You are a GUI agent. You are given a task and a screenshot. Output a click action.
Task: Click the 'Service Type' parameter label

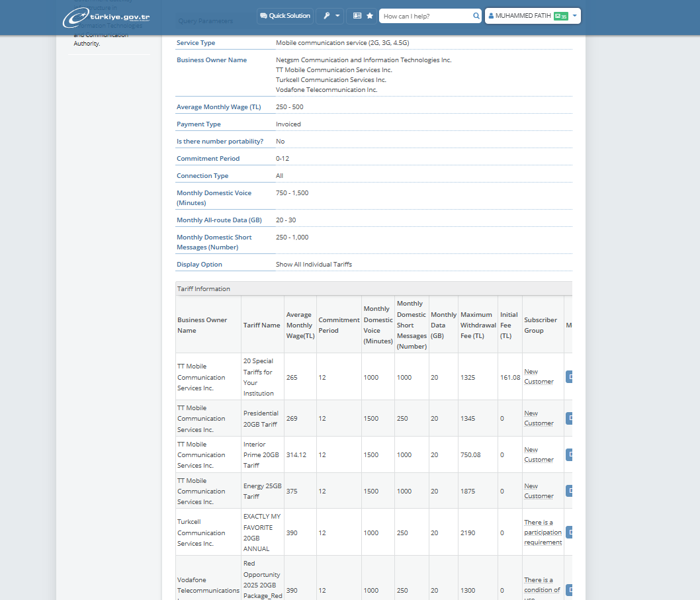pyautogui.click(x=196, y=42)
